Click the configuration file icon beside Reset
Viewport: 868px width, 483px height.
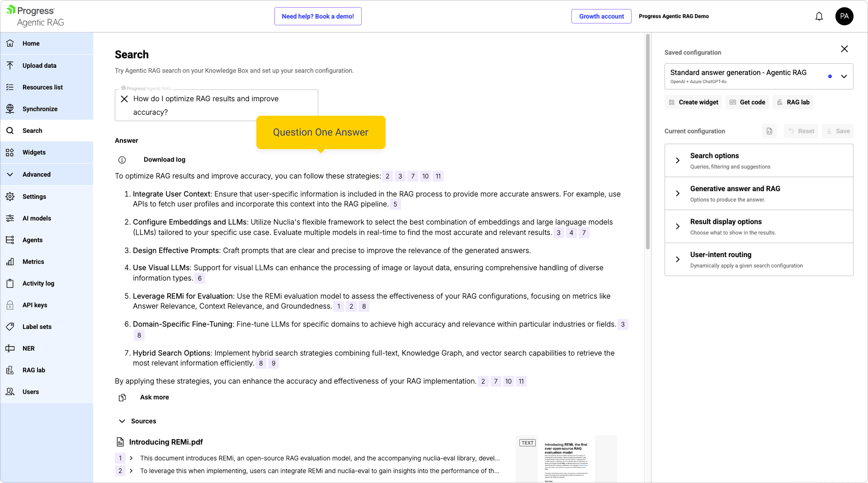(769, 131)
